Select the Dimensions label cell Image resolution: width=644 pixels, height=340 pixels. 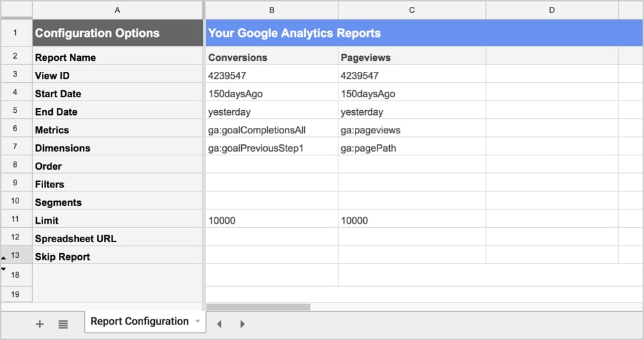point(117,146)
